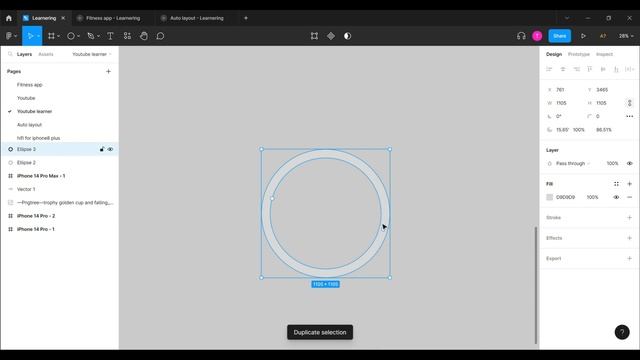This screenshot has height=360, width=640.
Task: Open the tab list chevron
Action: pos(567,18)
